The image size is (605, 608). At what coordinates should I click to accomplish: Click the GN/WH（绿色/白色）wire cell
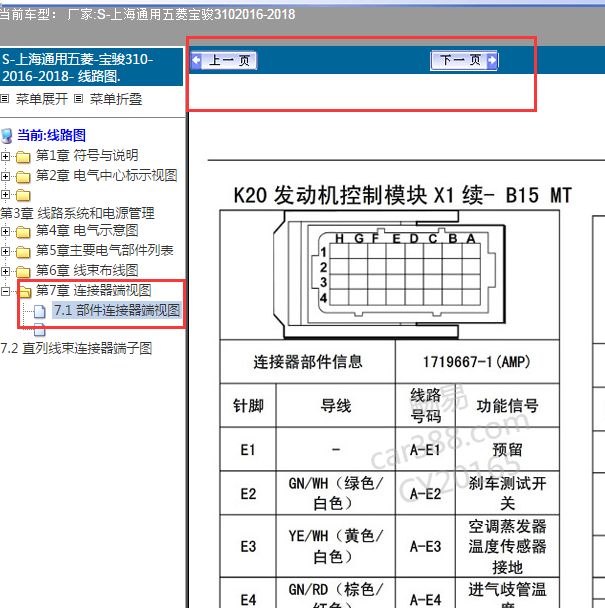point(336,494)
